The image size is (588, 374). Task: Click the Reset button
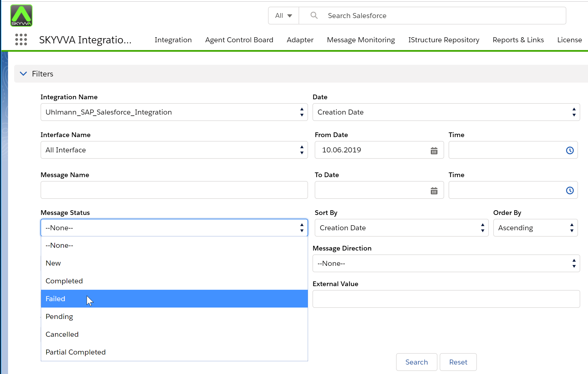pos(458,362)
